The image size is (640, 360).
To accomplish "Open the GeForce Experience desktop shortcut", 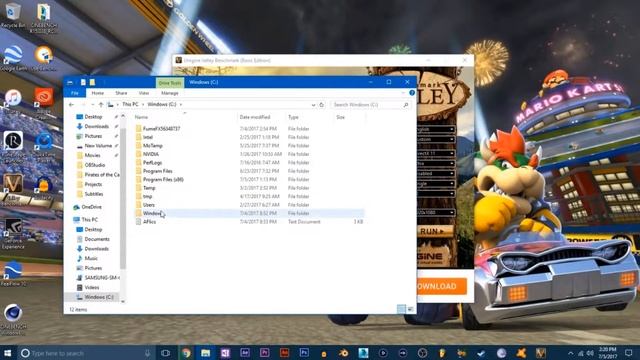I will (13, 234).
